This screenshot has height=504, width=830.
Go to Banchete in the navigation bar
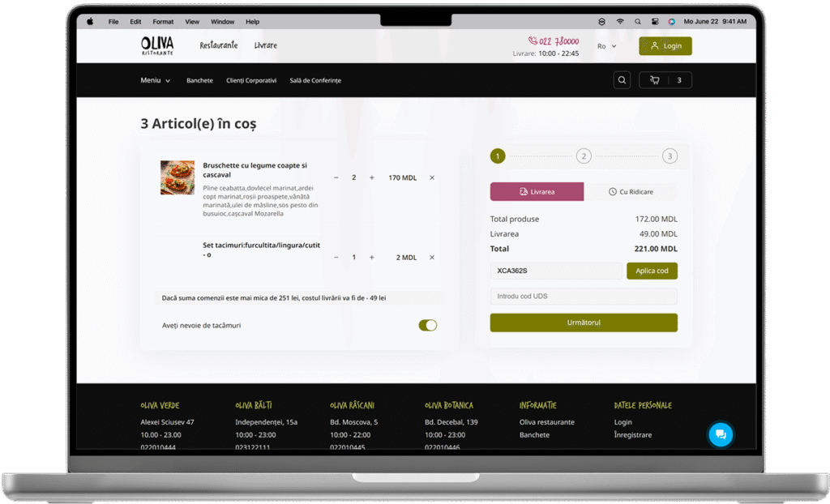[199, 81]
